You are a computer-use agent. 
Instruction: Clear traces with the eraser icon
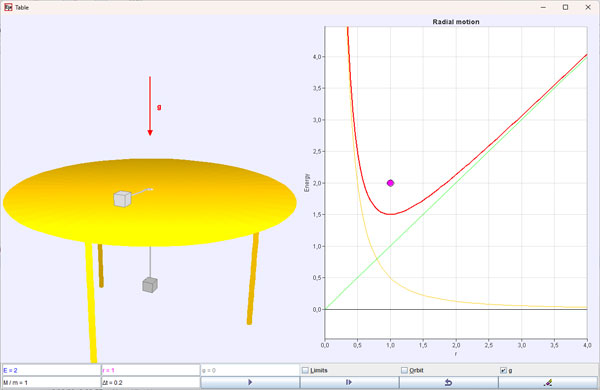point(548,382)
